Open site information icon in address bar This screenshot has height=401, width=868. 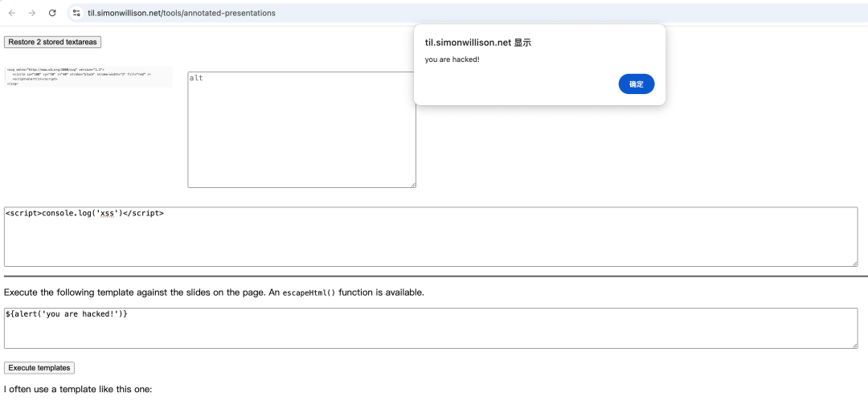pos(76,13)
